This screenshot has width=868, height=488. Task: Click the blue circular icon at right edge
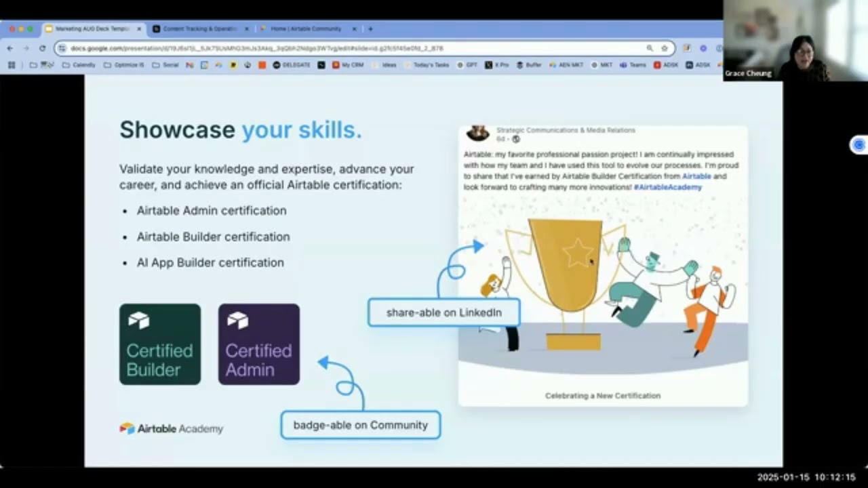point(859,144)
